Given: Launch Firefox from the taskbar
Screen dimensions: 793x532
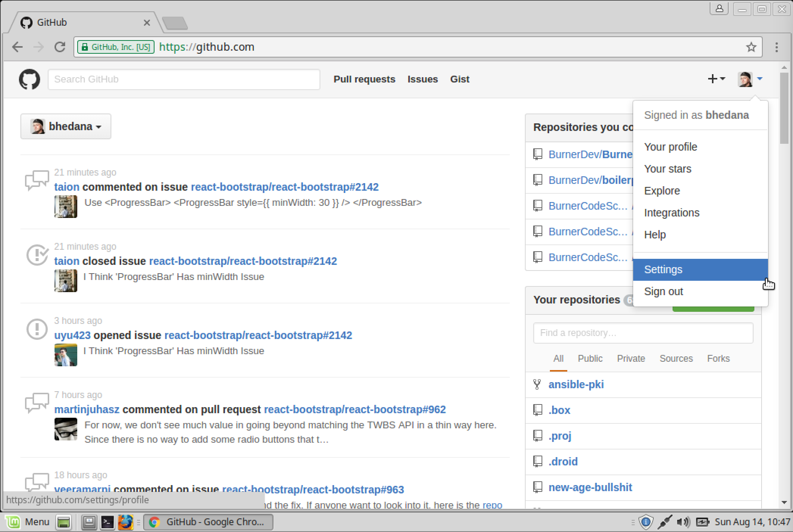Looking at the screenshot, I should [x=125, y=522].
